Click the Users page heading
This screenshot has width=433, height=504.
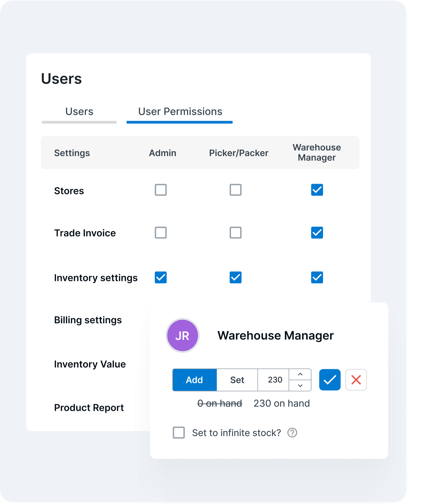click(61, 79)
